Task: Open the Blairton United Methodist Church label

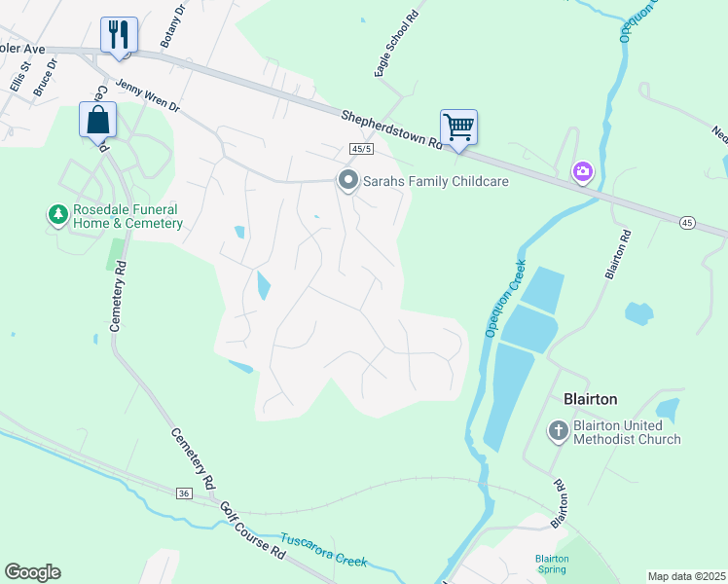Action: tap(627, 432)
